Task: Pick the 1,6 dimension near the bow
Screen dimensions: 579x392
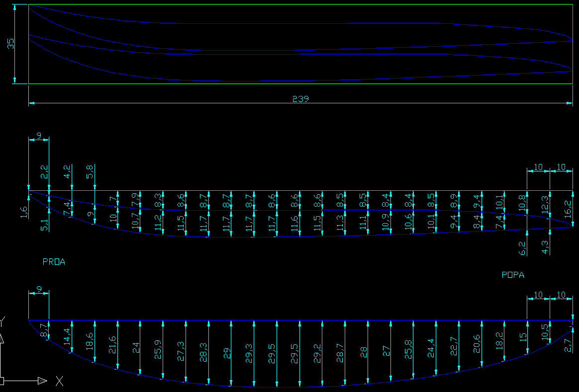Action: 24,212
